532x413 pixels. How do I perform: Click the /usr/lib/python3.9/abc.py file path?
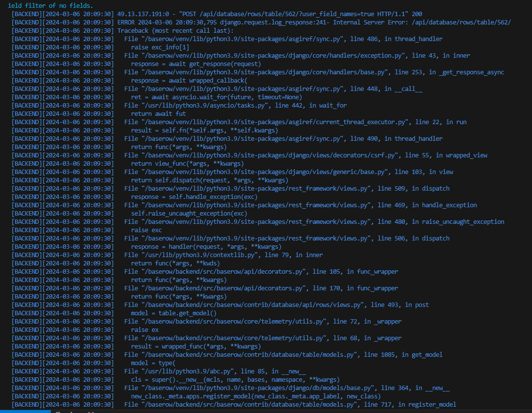188,371
